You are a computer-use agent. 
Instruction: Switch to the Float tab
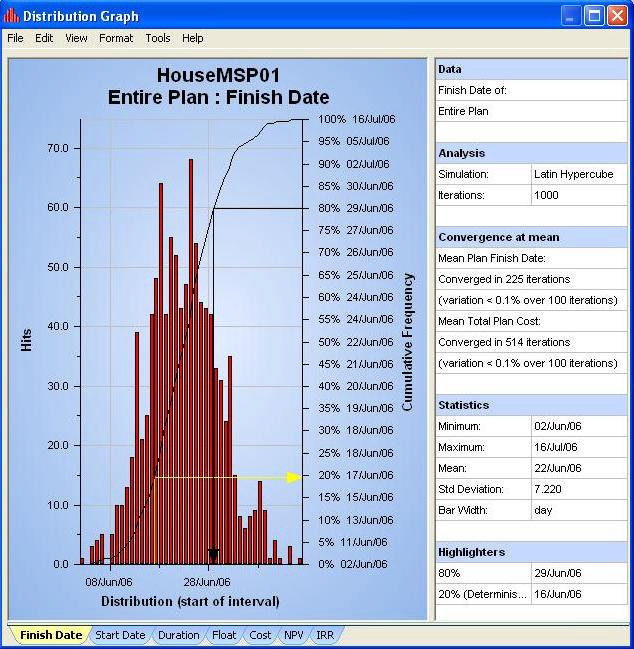point(224,635)
